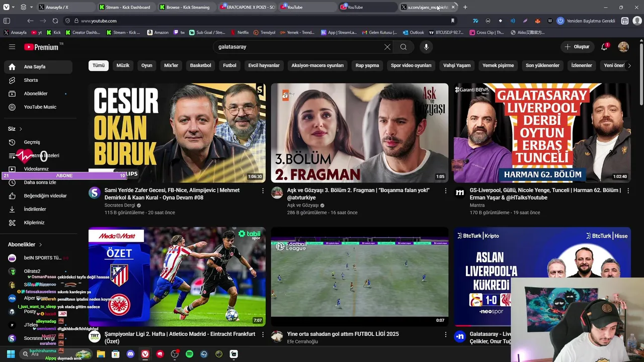Screen dimensions: 644x362
Task: Select the Yemek pişirme chip
Action: (x=498, y=65)
